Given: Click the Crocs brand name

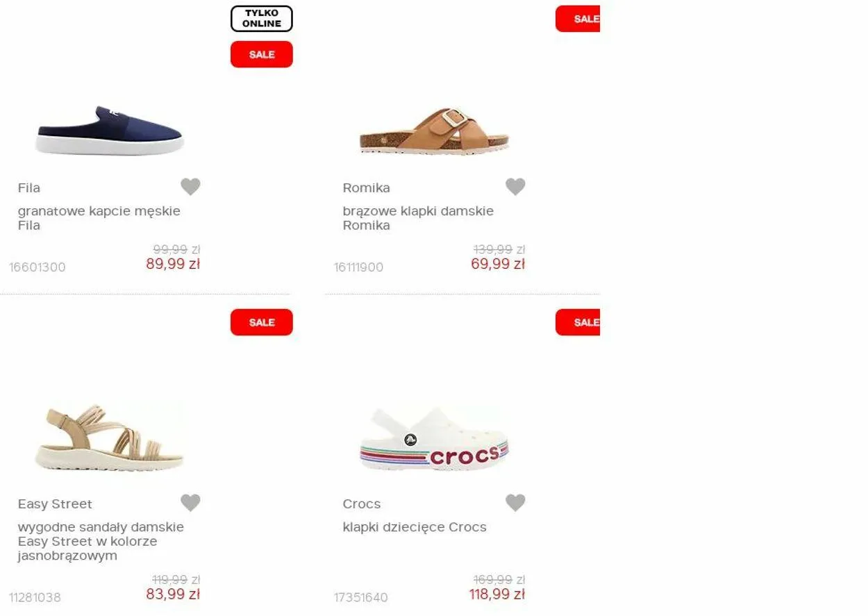Looking at the screenshot, I should [362, 503].
